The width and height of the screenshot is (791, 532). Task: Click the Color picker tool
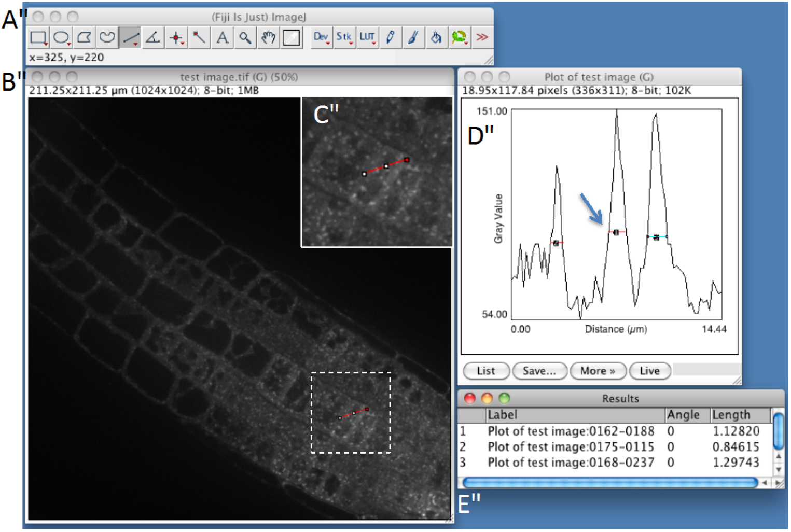(x=291, y=37)
